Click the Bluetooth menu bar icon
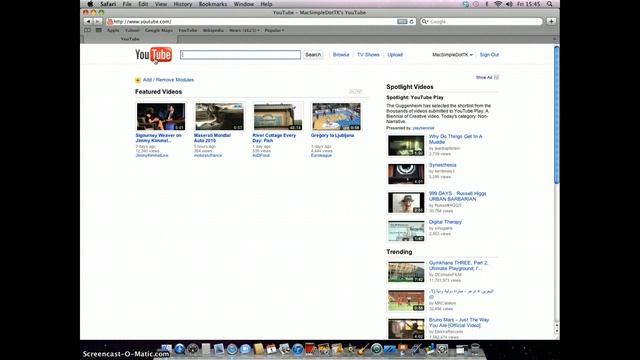Screen dimensions: 640x360 click(487, 4)
